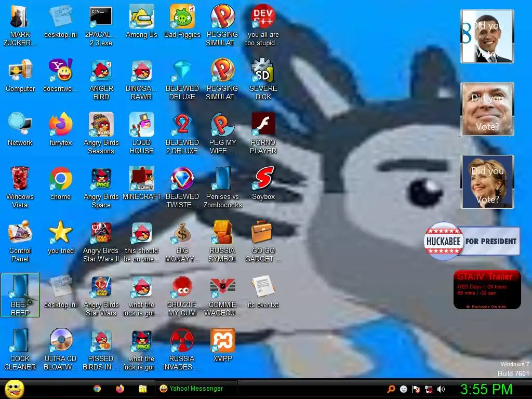532x399 pixels.
Task: Launch the ANGER BIRD shortcut
Action: (101, 79)
